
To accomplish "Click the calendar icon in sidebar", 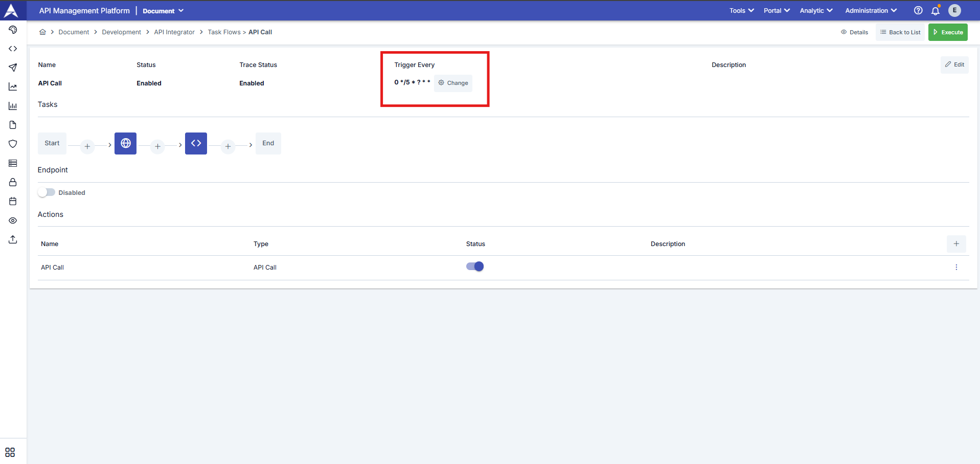I will pos(13,202).
